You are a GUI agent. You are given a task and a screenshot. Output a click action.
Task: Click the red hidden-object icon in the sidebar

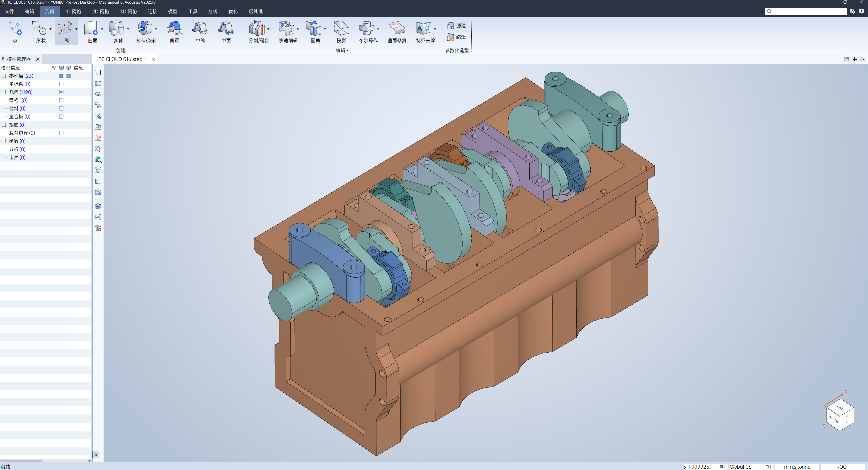tap(98, 138)
